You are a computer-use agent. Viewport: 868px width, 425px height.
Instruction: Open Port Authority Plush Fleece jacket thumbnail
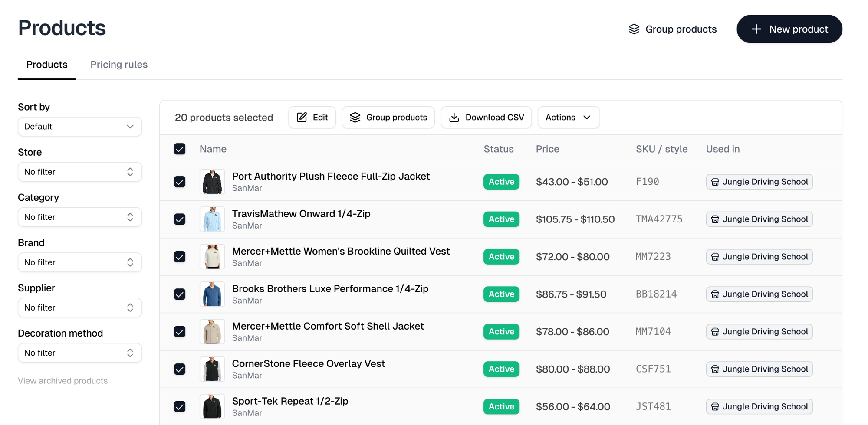[212, 182]
